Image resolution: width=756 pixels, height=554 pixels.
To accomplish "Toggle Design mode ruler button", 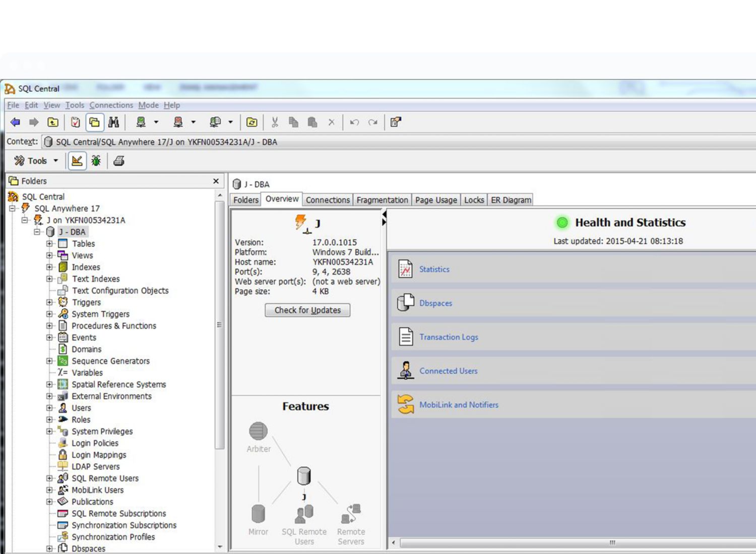I will click(x=77, y=161).
